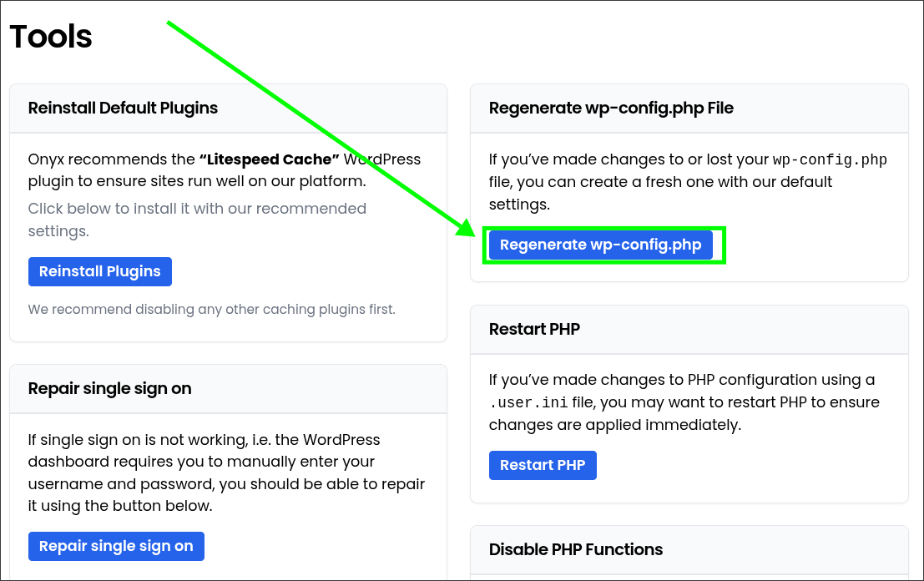This screenshot has height=581, width=924.
Task: Click the bold "Litespeed Cache" text
Action: (270, 159)
